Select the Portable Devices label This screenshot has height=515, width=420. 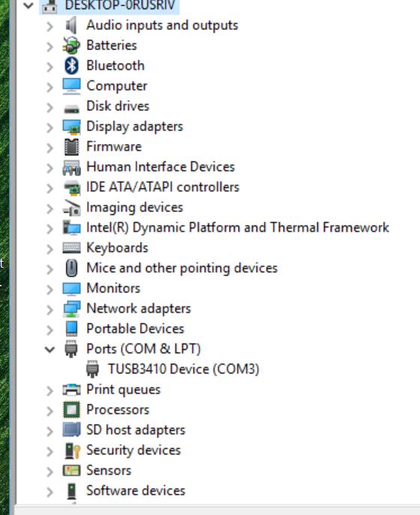[x=135, y=329]
